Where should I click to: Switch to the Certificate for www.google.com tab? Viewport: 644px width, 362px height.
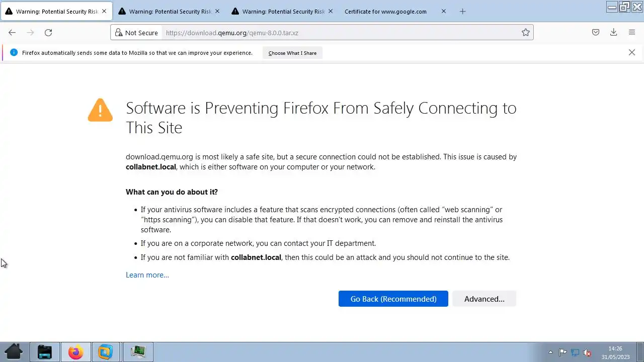coord(385,12)
